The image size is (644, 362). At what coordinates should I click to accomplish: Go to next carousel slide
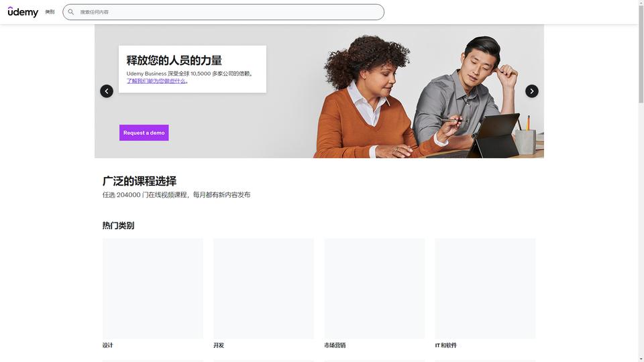point(532,91)
